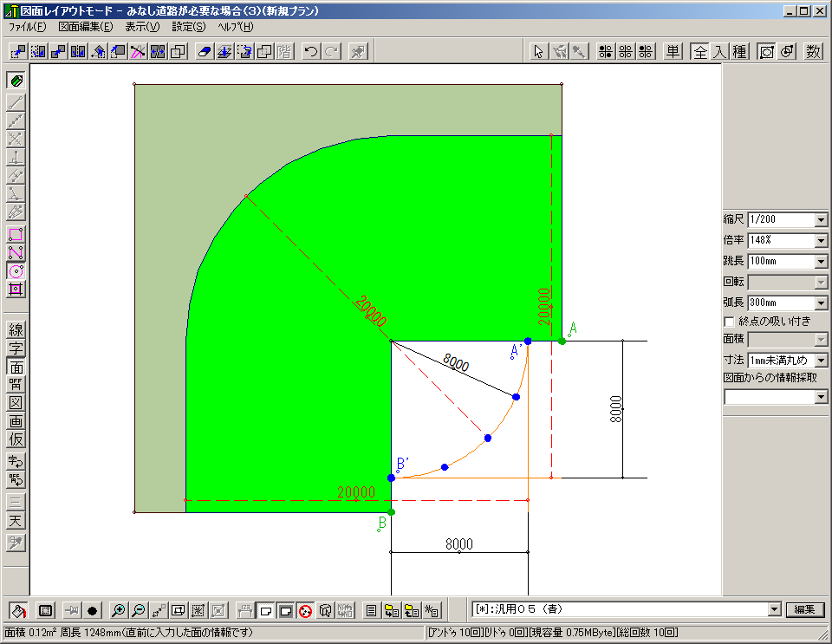The image size is (832, 644).
Task: Select the 図 figure mode button
Action: pos(16,403)
